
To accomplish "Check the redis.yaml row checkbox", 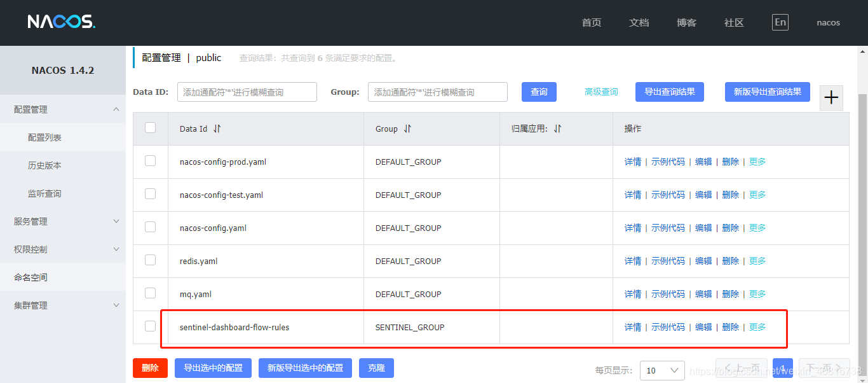I will coord(150,260).
